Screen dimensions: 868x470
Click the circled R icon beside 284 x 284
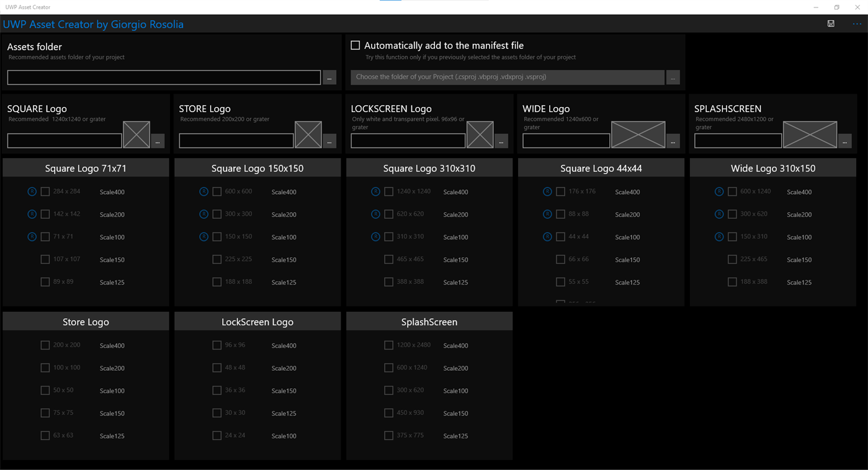(32, 192)
